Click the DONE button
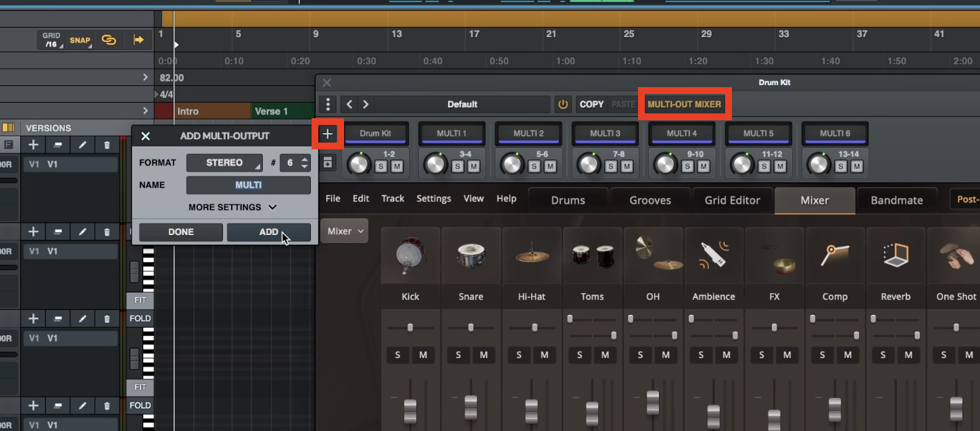 pos(181,232)
